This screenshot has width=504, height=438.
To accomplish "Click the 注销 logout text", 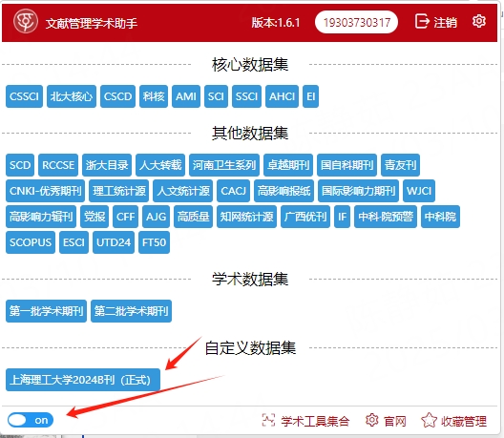I will [x=445, y=22].
